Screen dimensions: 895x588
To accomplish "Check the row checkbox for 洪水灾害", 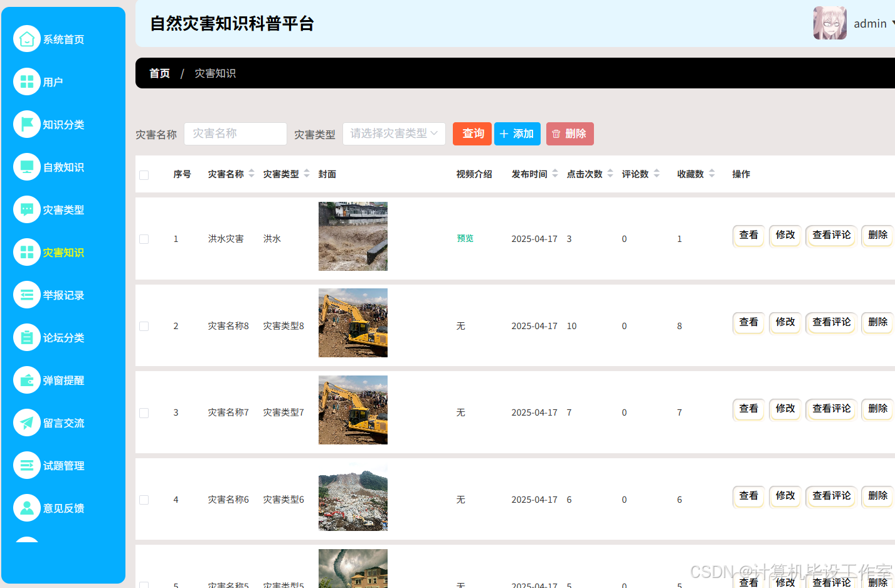I will [144, 239].
